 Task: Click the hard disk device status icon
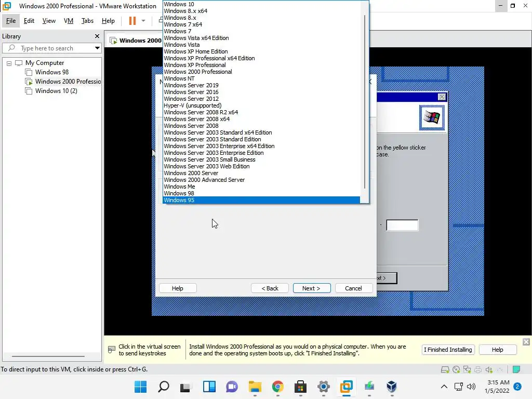pos(445,369)
